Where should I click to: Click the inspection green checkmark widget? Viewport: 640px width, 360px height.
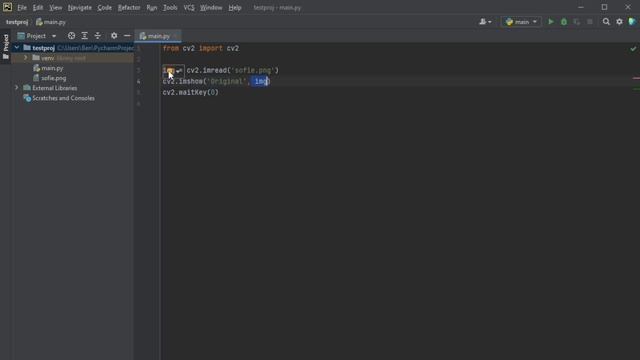[x=633, y=49]
